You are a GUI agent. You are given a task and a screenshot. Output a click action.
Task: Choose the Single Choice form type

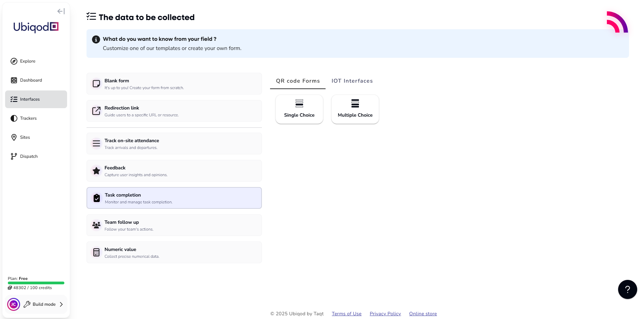299,109
